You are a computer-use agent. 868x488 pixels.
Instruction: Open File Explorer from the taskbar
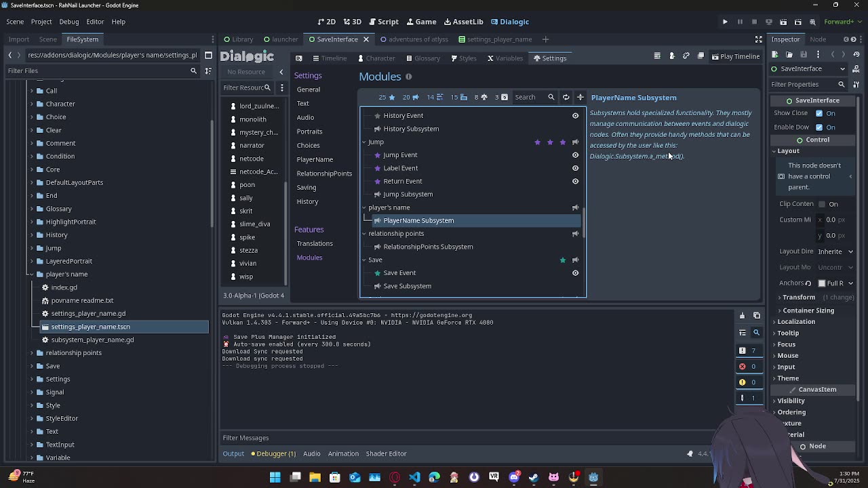315,477
